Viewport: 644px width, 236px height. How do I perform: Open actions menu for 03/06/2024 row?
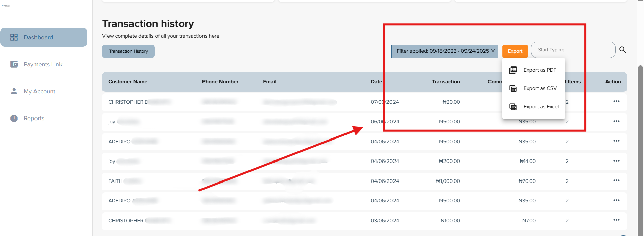pos(616,220)
